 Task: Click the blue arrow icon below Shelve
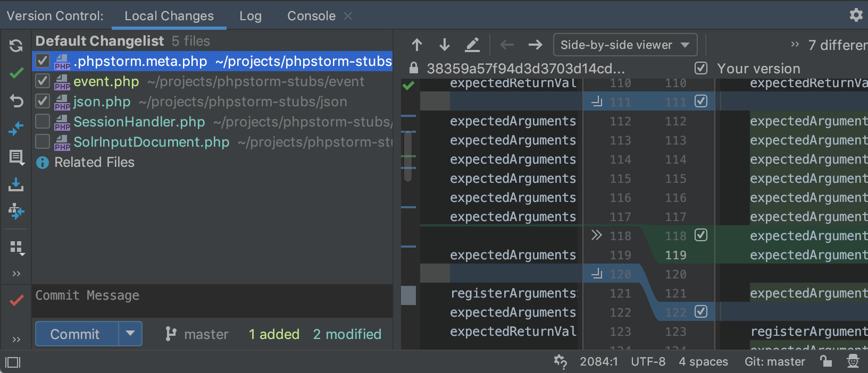click(16, 211)
